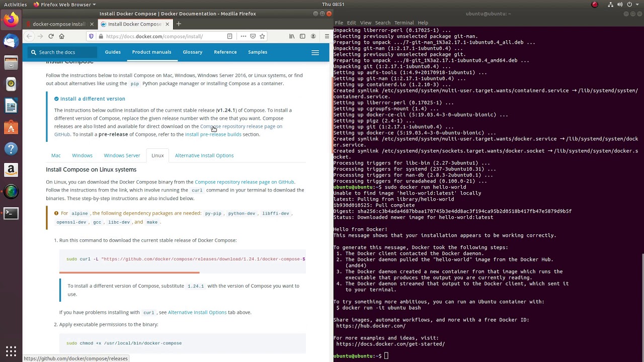The width and height of the screenshot is (644, 362).
Task: Close the Install Docker Compose tab
Action: [x=168, y=24]
